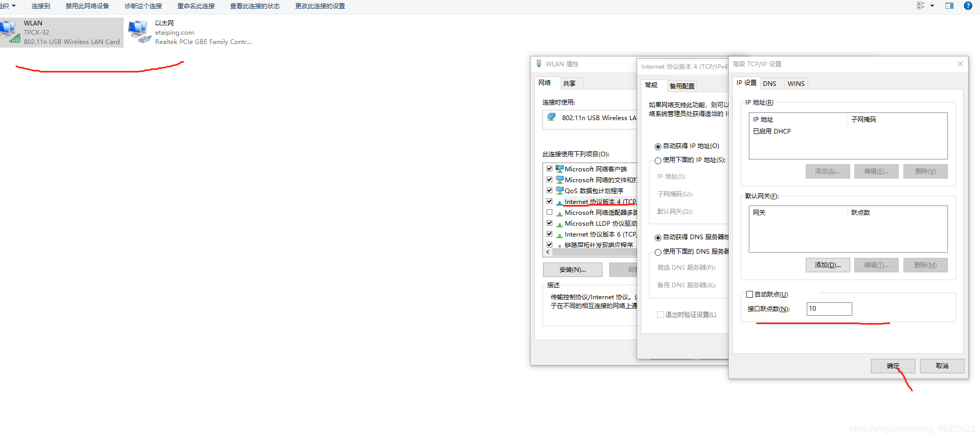Click the Internet 协议版本 6 item icon
This screenshot has height=438, width=980.
560,235
